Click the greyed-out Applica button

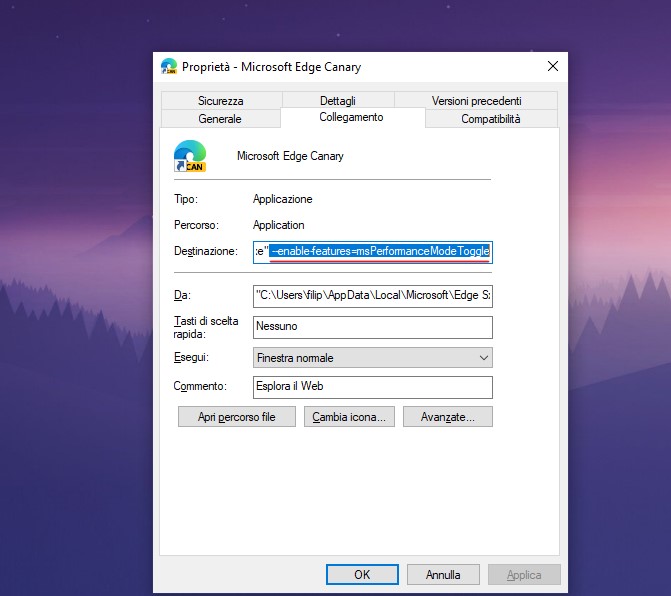(x=524, y=574)
